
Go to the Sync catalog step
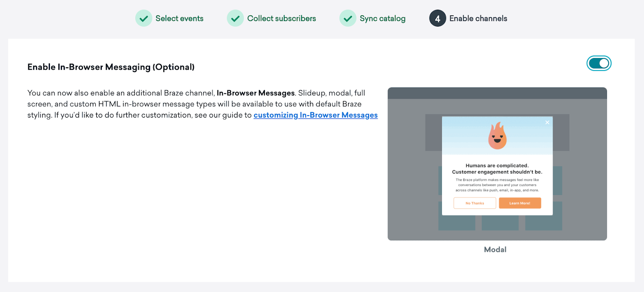[382, 19]
